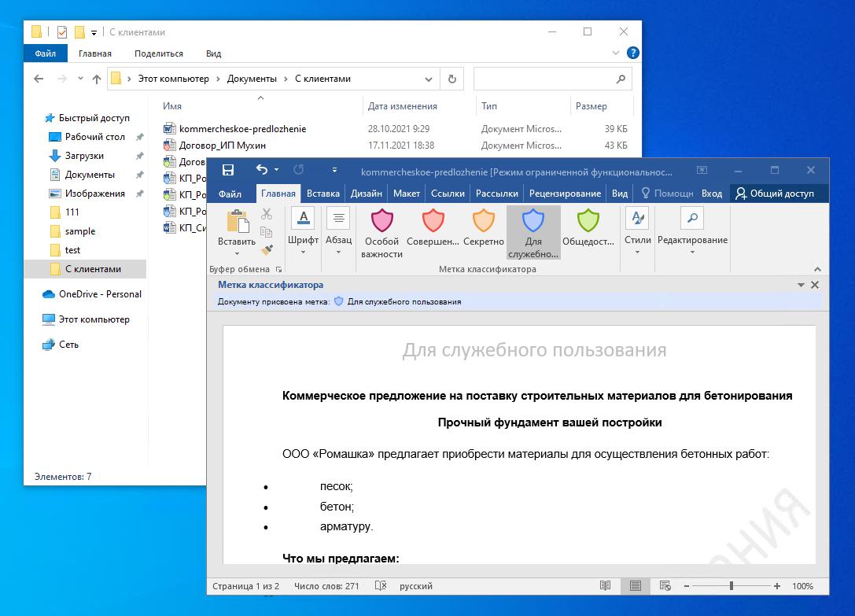Click the zoom out minus button
Screen dimensions: 855x616
687,586
